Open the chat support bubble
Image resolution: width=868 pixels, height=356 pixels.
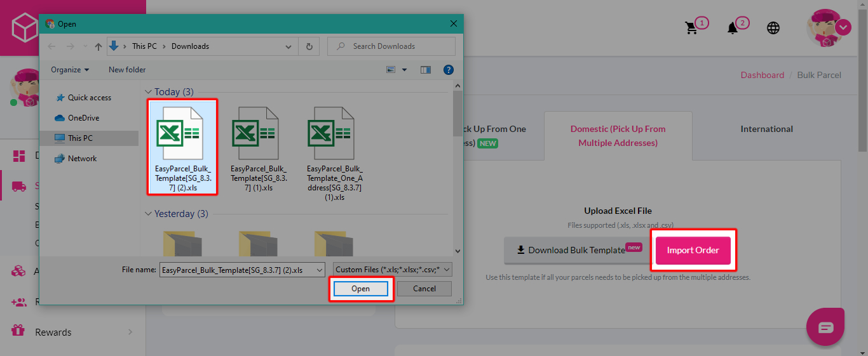pyautogui.click(x=825, y=327)
